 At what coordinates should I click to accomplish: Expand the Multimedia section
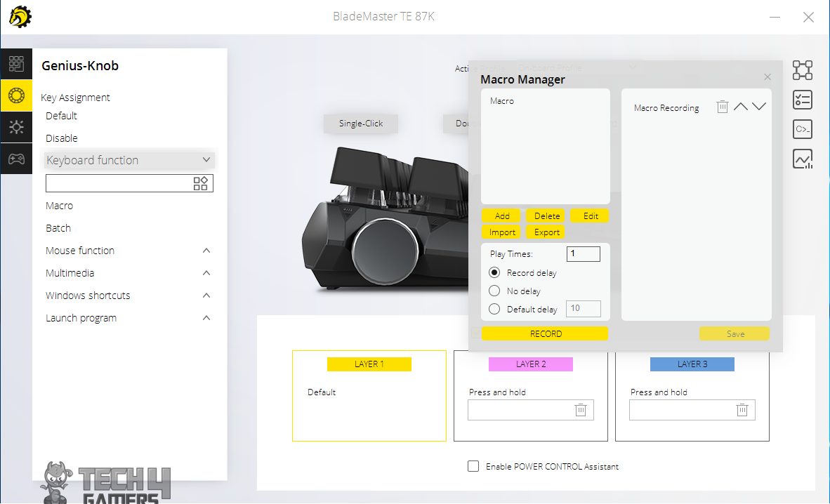(206, 273)
